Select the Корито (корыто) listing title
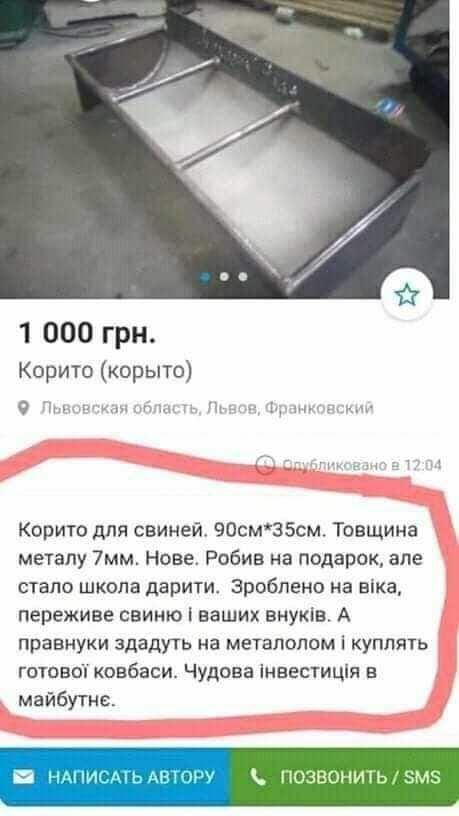459x816 pixels. 106,372
